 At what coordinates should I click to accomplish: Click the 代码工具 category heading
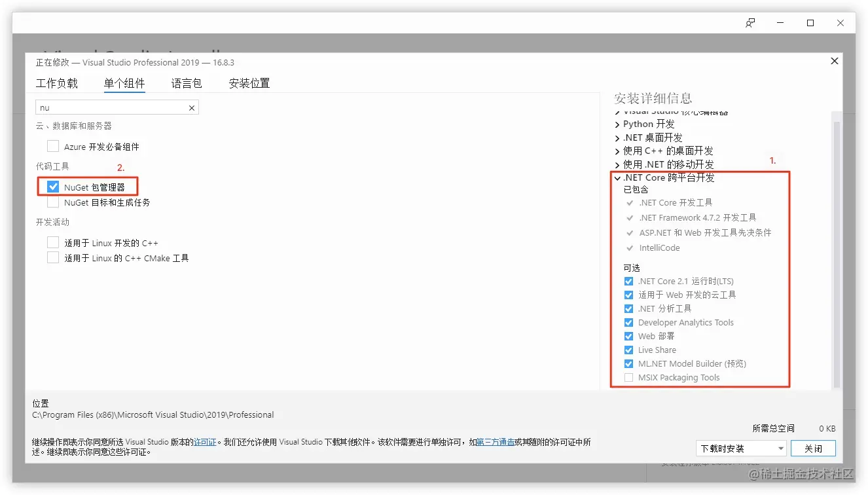tap(52, 167)
